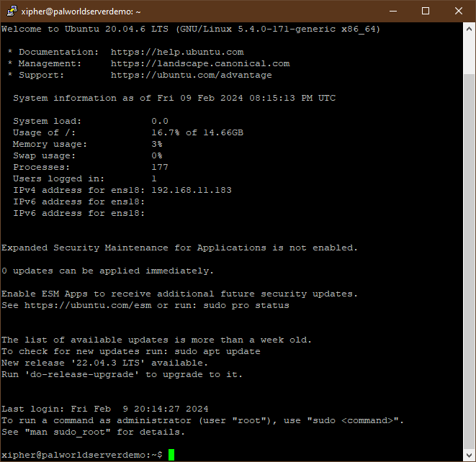The width and height of the screenshot is (476, 462).
Task: Click the URL https://help.ubuntu.com
Action: (177, 52)
